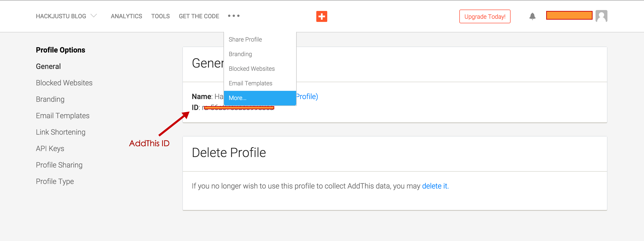Click the chevron next to HACKJUSTU BLOG
Screen dimensions: 644x241
pos(94,16)
